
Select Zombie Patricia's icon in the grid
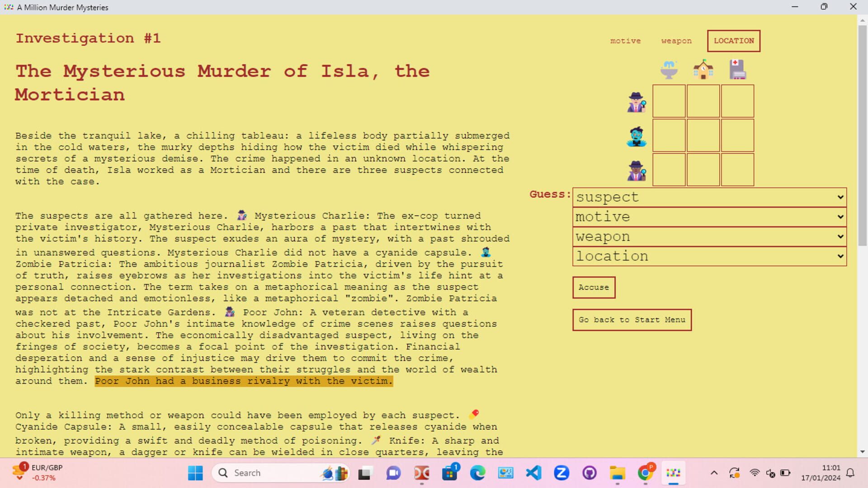coord(637,136)
